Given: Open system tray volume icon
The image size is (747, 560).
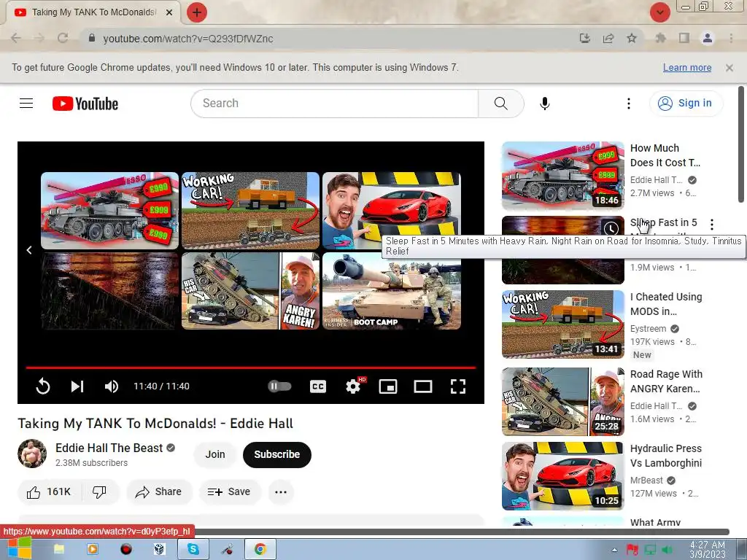Looking at the screenshot, I should 667,550.
